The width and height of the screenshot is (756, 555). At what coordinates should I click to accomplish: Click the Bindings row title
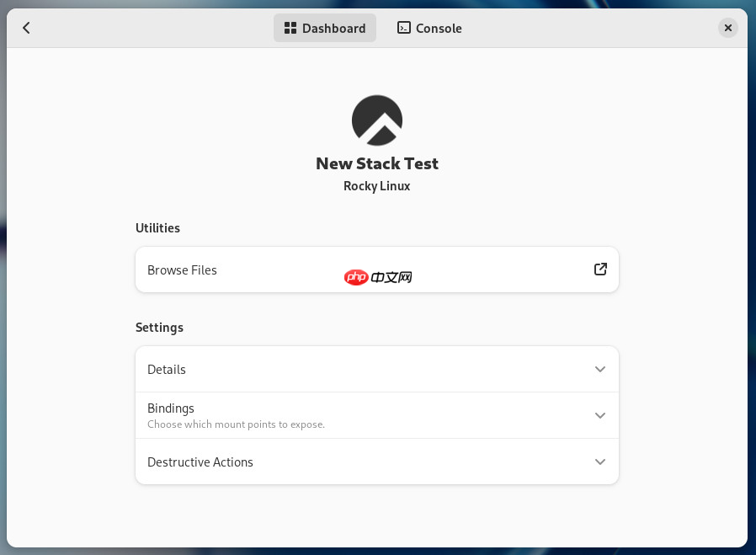tap(171, 408)
